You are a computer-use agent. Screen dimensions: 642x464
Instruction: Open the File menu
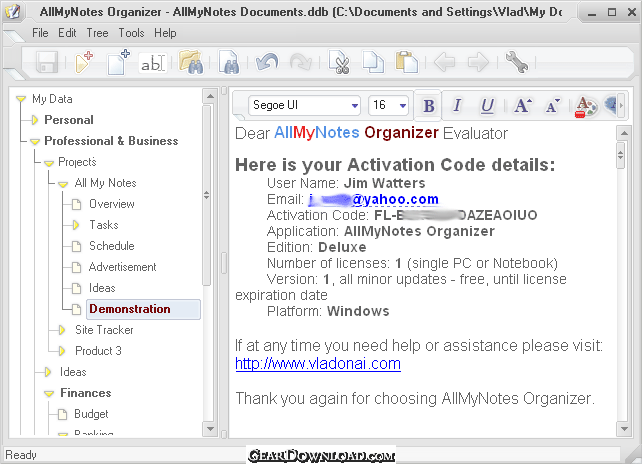(40, 33)
